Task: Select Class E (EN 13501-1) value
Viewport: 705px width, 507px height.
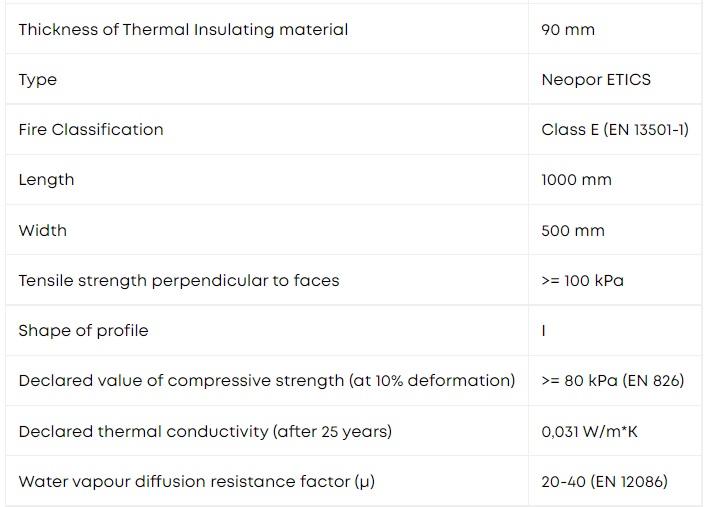Action: pos(615,129)
